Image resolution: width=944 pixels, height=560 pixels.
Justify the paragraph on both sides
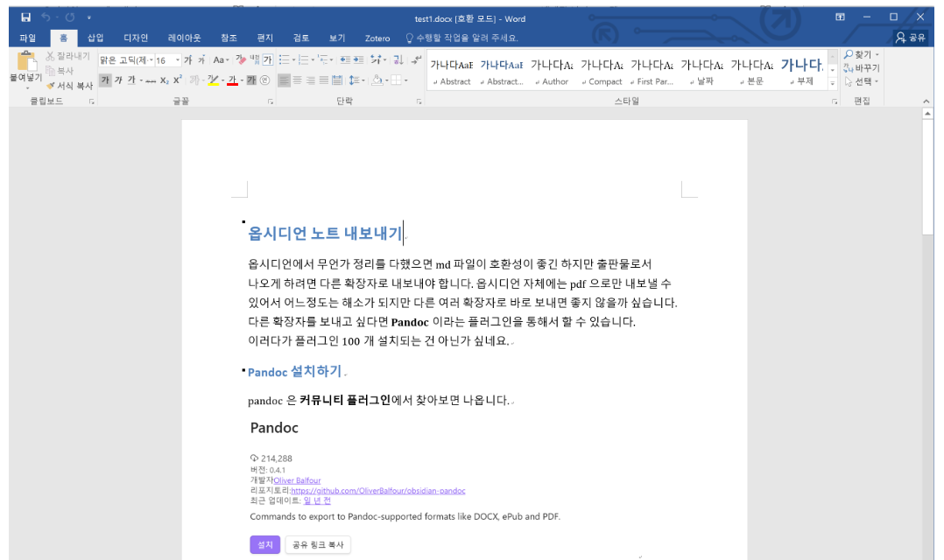pyautogui.click(x=324, y=80)
